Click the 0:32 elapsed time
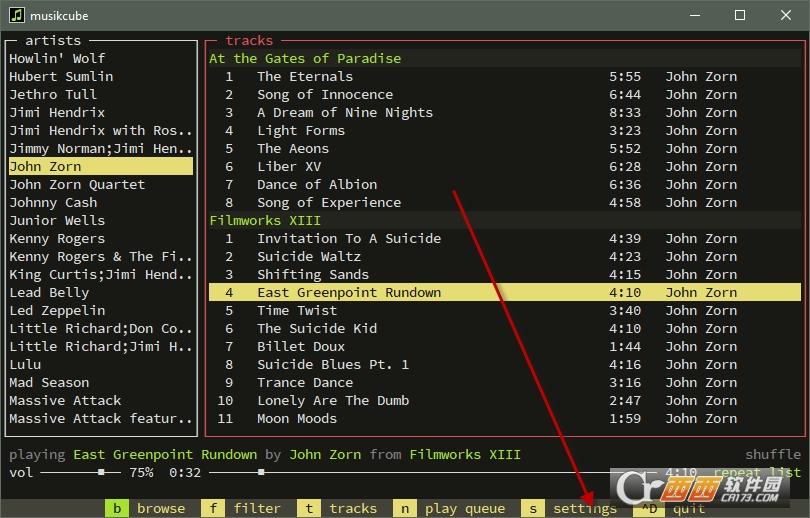This screenshot has height=518, width=810. pos(184,473)
